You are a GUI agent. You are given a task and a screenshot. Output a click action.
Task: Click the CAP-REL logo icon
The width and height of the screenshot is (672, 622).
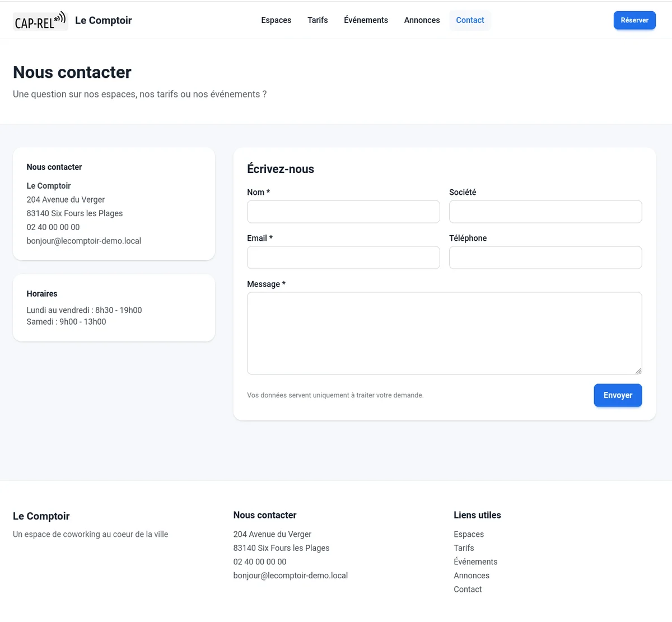pyautogui.click(x=40, y=21)
